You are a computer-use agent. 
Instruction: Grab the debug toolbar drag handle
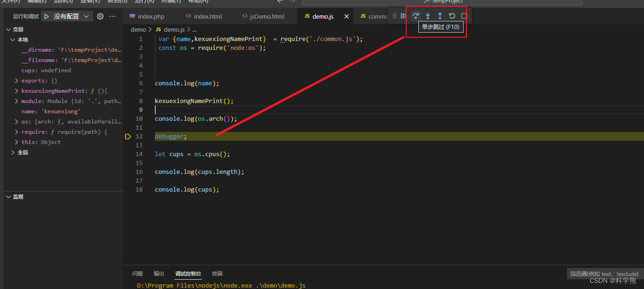point(395,16)
